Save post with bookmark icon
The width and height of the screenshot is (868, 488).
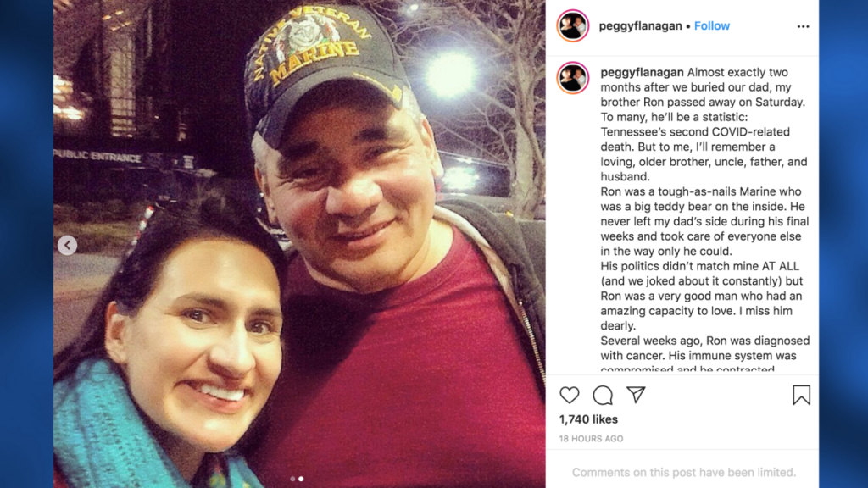801,395
